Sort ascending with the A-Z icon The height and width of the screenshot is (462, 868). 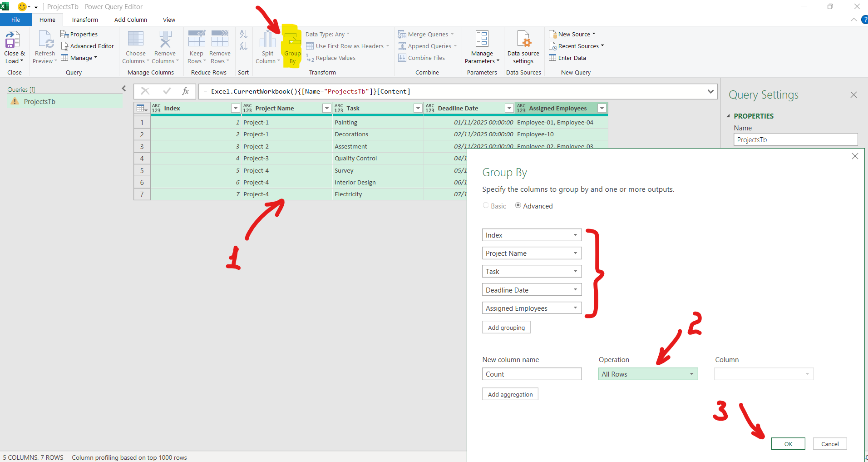(243, 34)
